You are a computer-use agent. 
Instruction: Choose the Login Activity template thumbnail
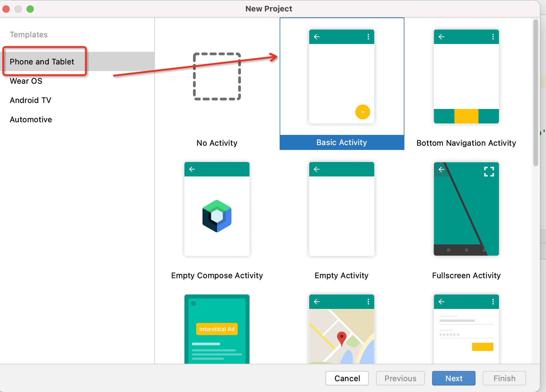[x=466, y=329]
